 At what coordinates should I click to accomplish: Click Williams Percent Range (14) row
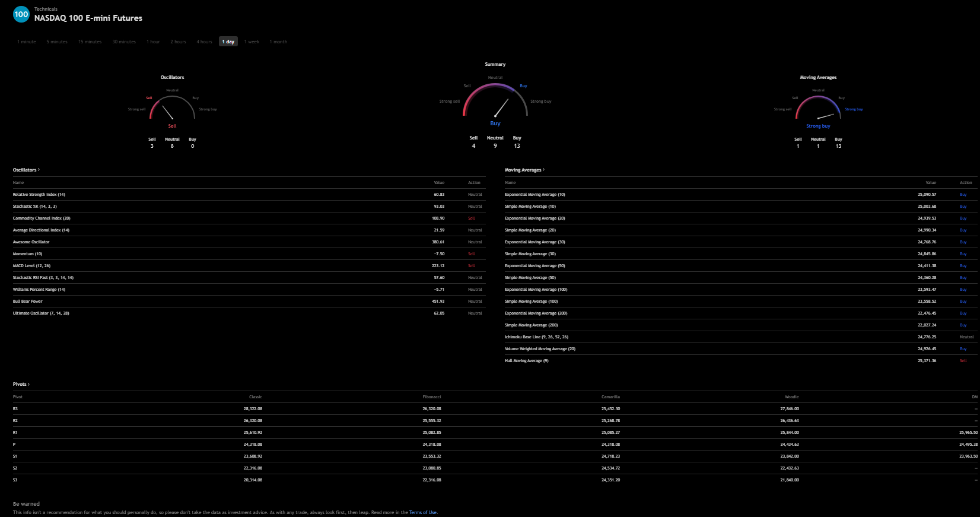(x=249, y=290)
